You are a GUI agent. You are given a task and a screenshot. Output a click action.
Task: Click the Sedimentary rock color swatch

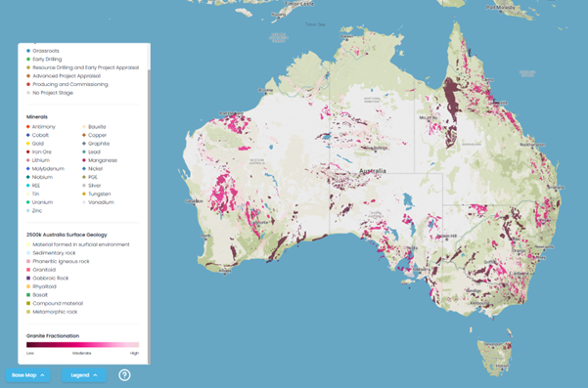click(28, 253)
